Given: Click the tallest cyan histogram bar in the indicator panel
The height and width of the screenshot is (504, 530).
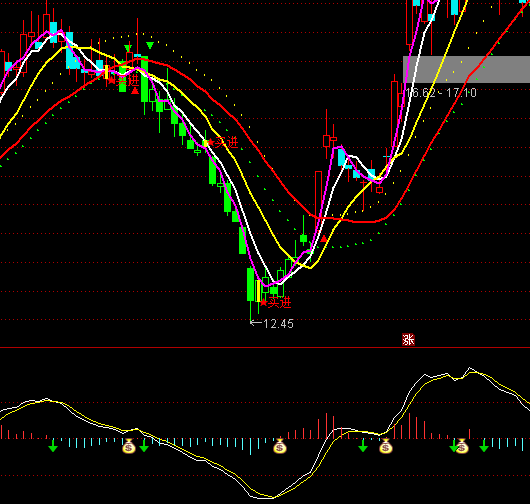Looking at the screenshot, I should pos(250,447).
